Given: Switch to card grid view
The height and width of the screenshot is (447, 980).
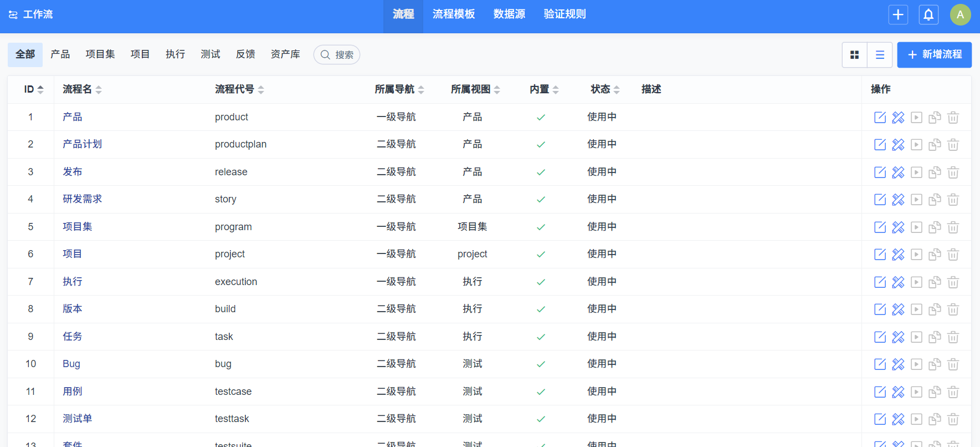Looking at the screenshot, I should point(854,55).
